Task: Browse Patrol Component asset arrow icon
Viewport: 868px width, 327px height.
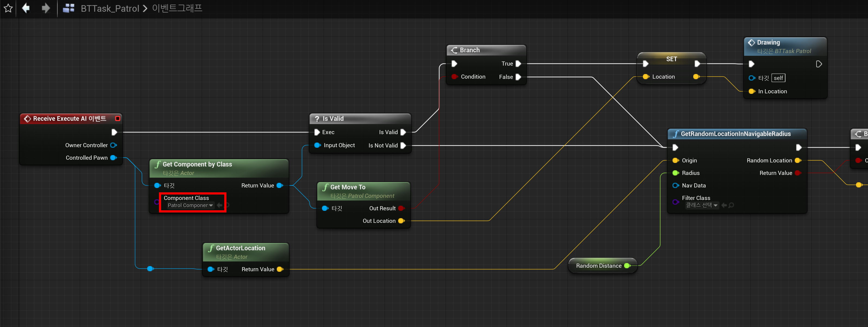Action: [220, 205]
